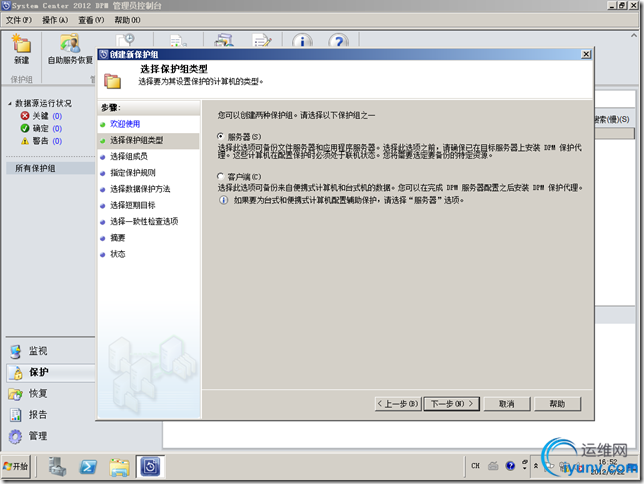Screen dimensions: 644x484
Task: Open the 文件(F) menu
Action: (x=18, y=20)
